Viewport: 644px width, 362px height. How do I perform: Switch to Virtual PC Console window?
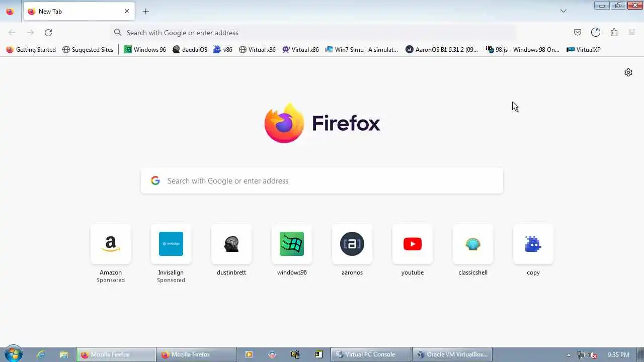[371, 354]
